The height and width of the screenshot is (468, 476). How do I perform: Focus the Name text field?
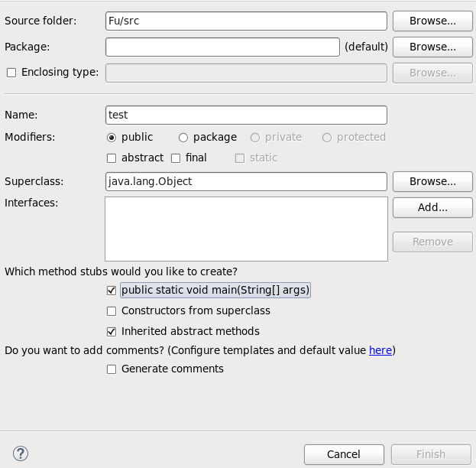[246, 115]
